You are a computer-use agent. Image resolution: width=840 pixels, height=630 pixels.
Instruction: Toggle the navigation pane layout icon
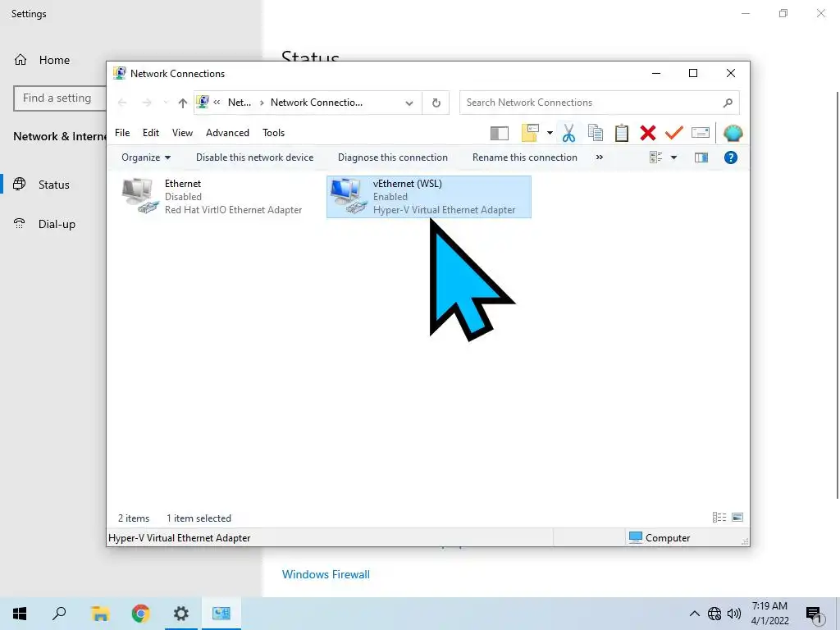click(x=500, y=133)
